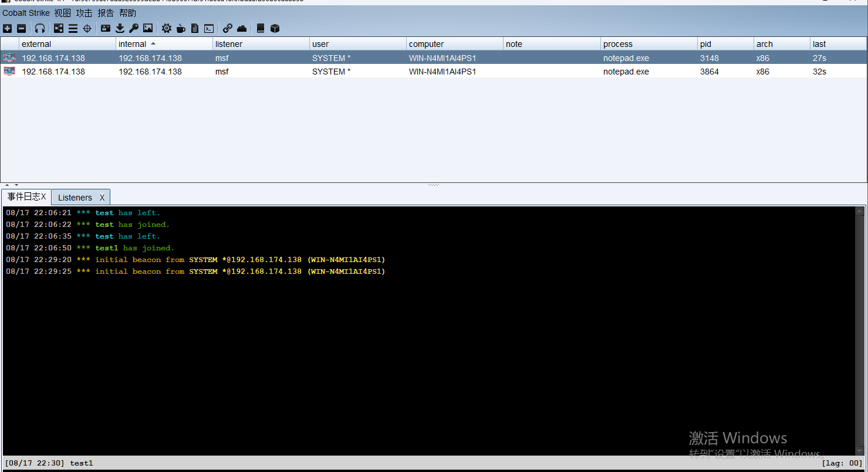This screenshot has height=472, width=868.
Task: Open Listeners via the headphones icon
Action: [40, 28]
